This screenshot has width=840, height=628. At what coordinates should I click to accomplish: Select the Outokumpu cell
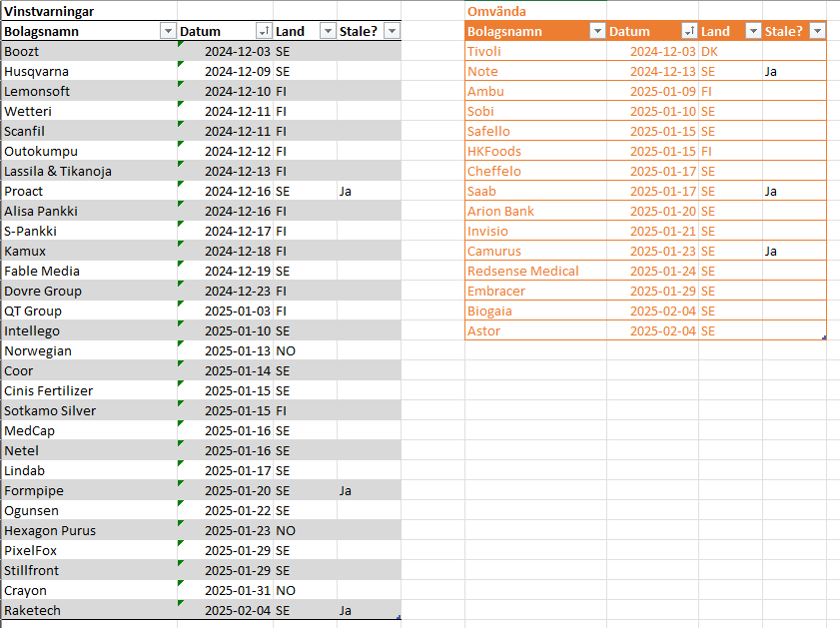tap(90, 151)
